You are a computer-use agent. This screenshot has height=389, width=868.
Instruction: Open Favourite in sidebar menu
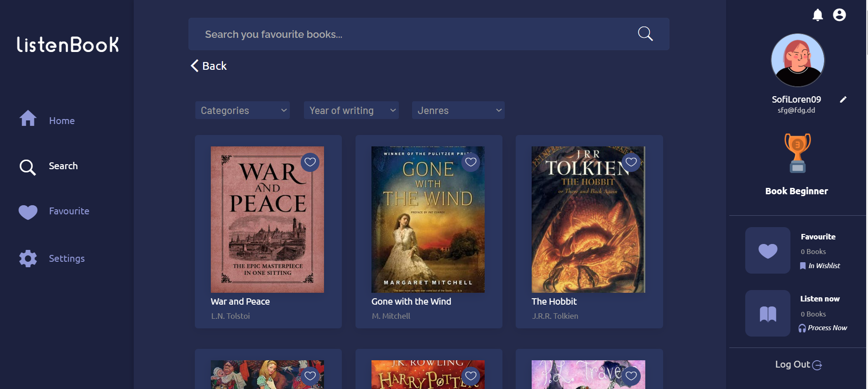(x=69, y=211)
